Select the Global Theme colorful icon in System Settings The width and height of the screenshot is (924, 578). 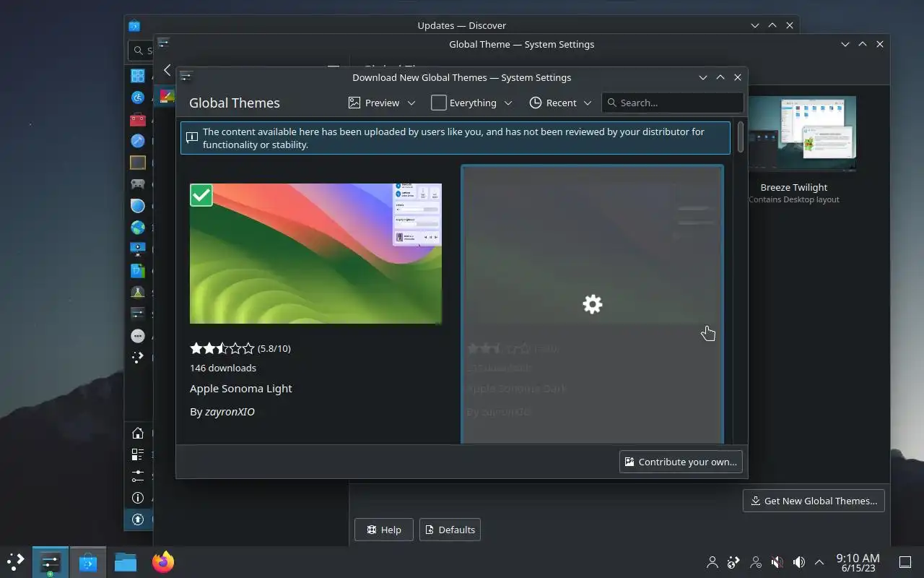pyautogui.click(x=167, y=96)
